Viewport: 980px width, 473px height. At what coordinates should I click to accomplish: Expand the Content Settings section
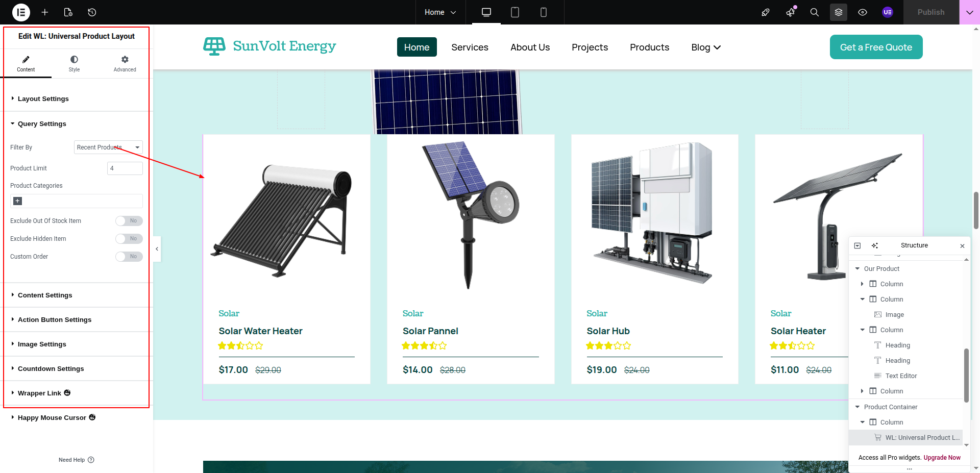[x=45, y=295]
